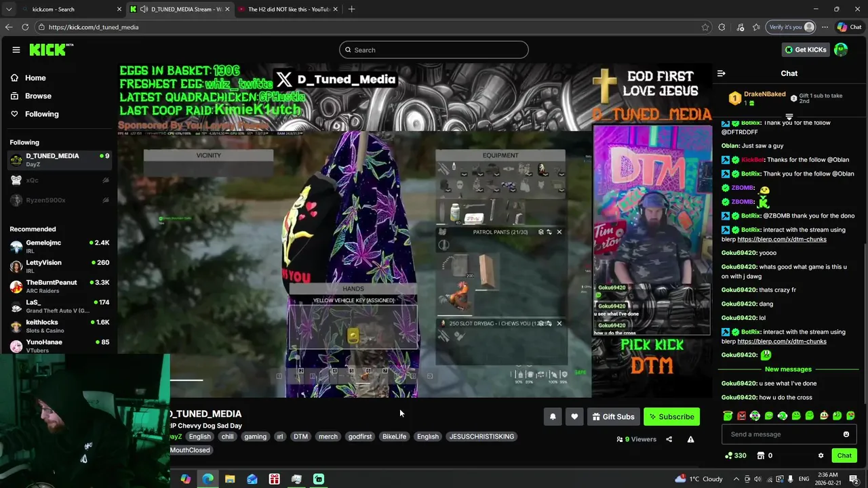Select the angry red emote
The height and width of the screenshot is (488, 868).
pos(741,415)
